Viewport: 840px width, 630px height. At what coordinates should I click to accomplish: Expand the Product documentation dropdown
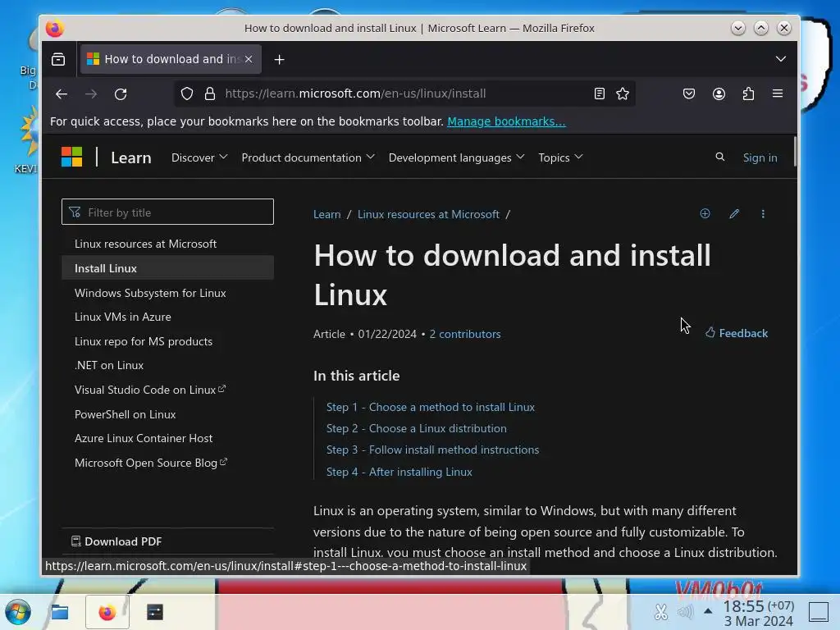tap(308, 157)
